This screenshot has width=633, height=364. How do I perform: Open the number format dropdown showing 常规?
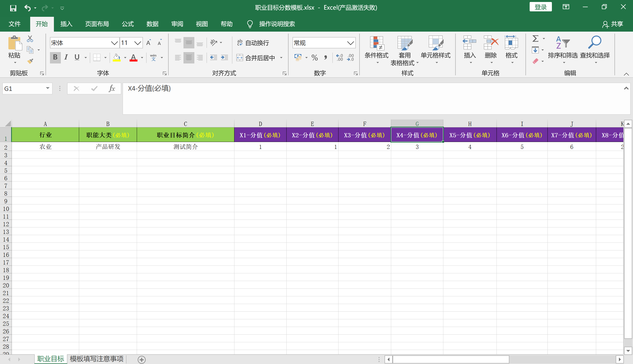pos(350,43)
